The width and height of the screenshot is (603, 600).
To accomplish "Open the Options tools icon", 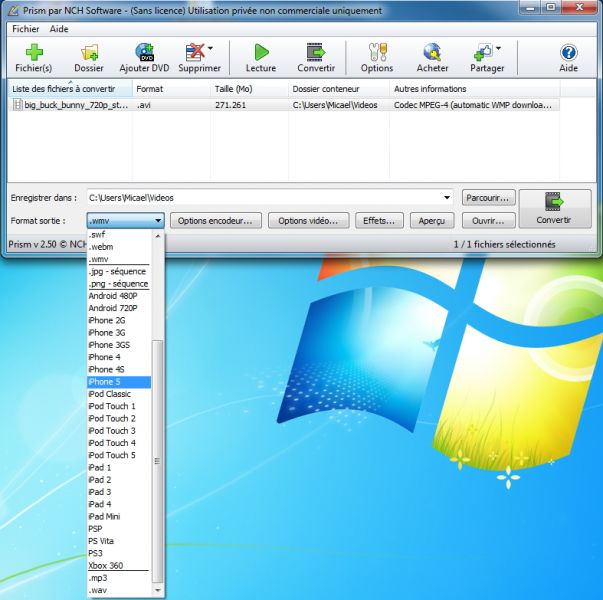I will [377, 52].
